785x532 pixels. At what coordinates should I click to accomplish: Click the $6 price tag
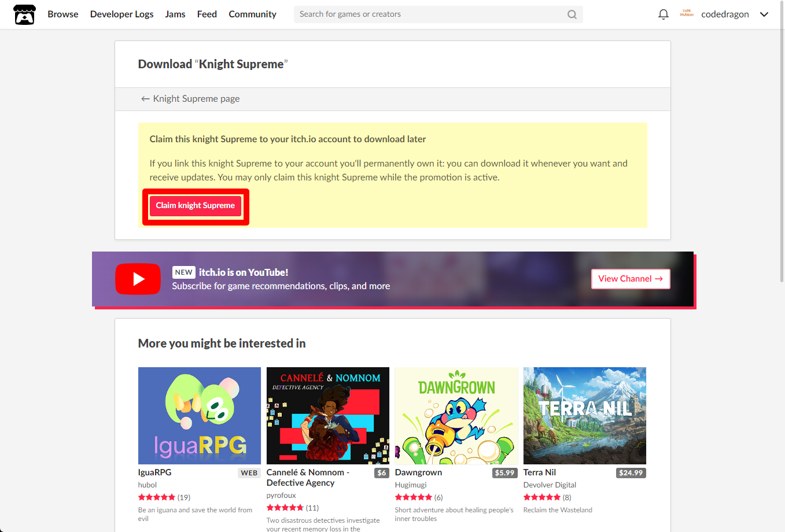coord(382,473)
